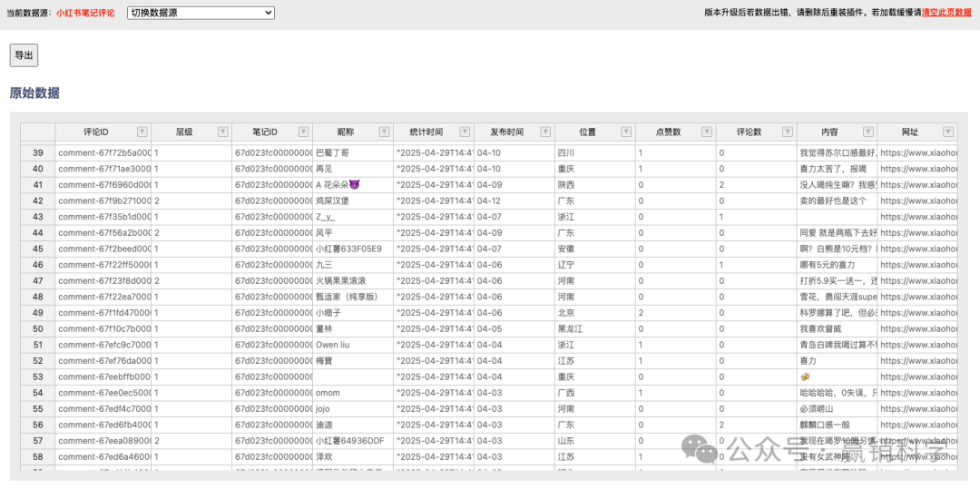
Task: Open filter arrow on 笔记ID column
Action: (x=303, y=132)
